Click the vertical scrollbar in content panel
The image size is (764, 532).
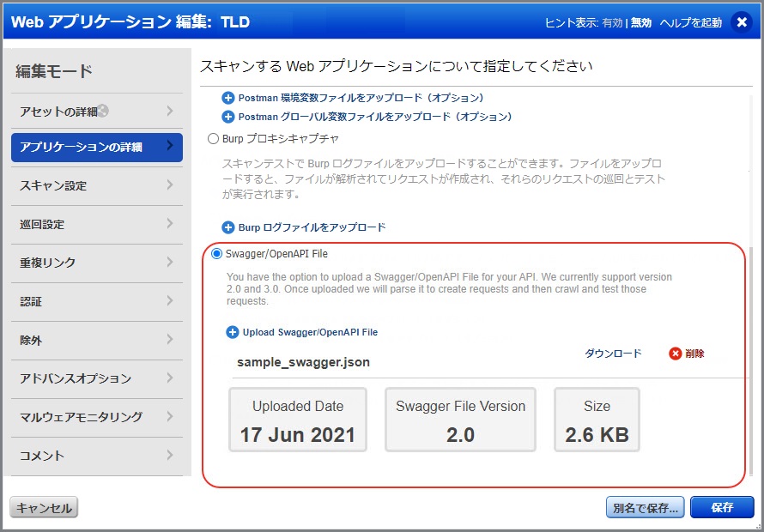point(752,360)
